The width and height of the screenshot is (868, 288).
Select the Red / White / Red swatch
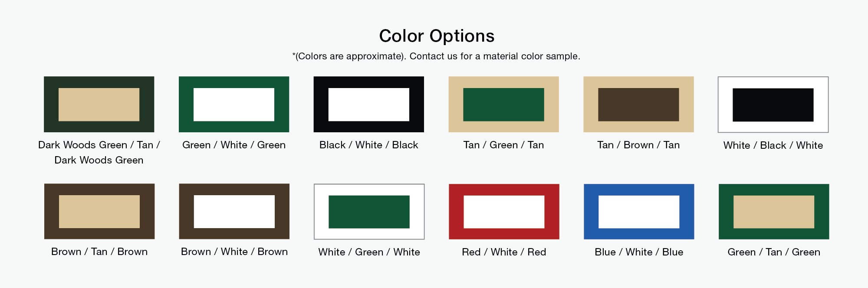pyautogui.click(x=504, y=212)
